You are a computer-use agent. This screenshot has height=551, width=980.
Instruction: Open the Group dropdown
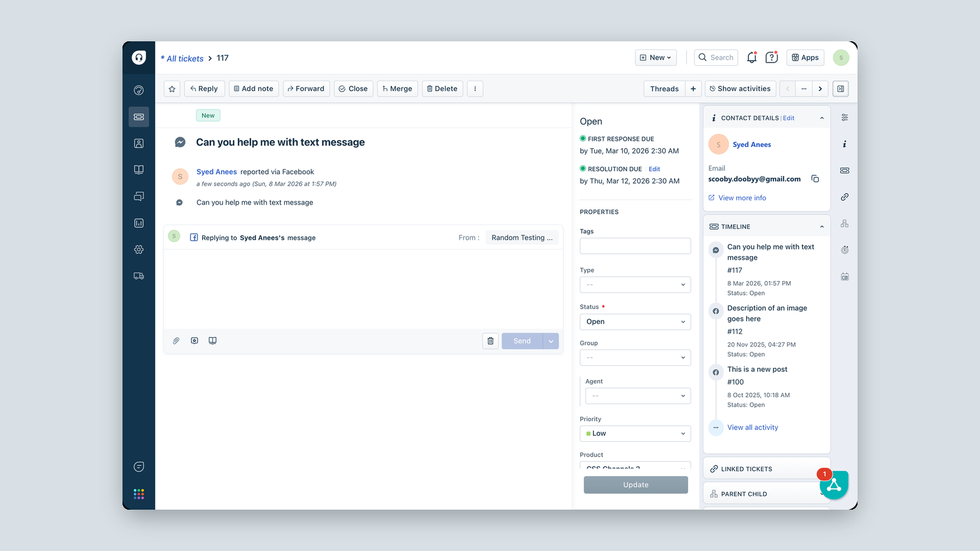[x=635, y=357]
